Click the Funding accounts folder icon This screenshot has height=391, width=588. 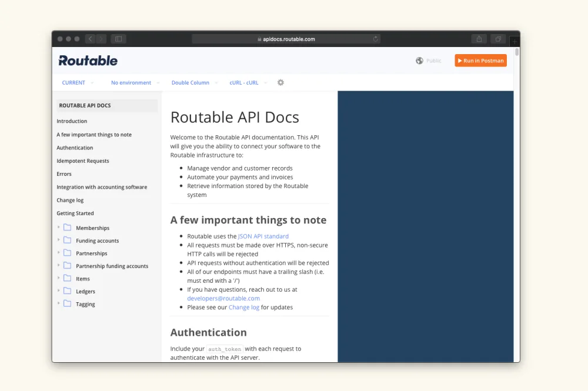67,240
